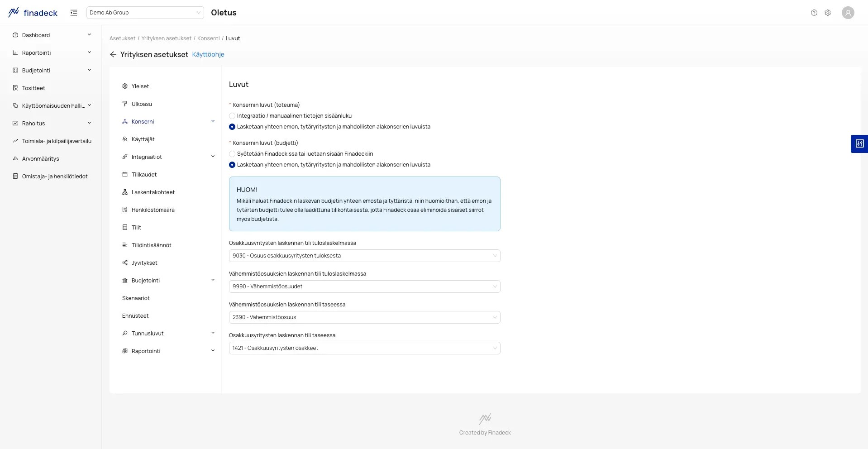This screenshot has height=449, width=868.
Task: Click the Yrityksen asetukset breadcrumb link
Action: 166,38
